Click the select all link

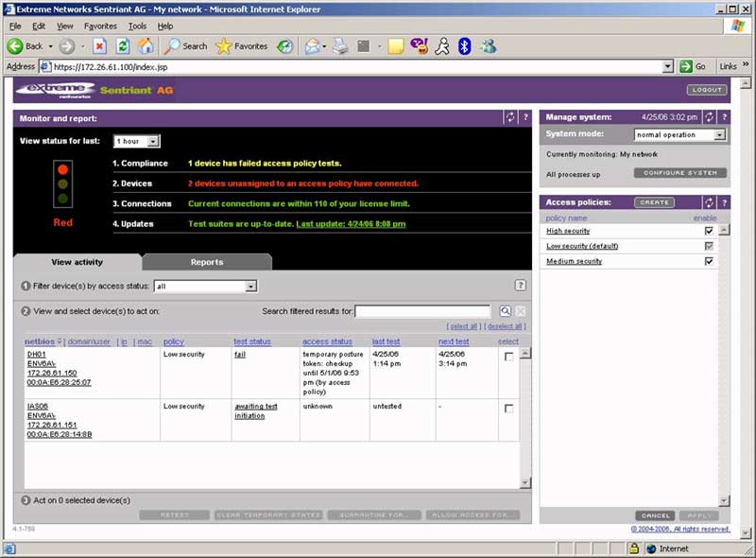(x=463, y=327)
